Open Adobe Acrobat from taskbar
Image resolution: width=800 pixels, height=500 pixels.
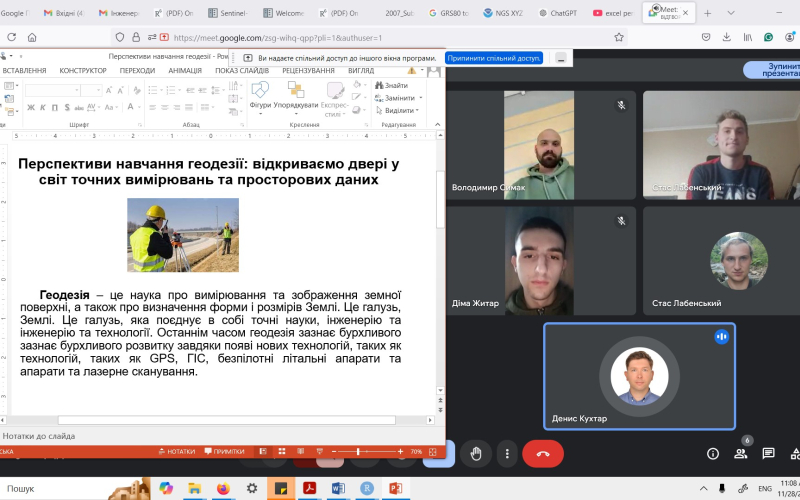click(309, 488)
